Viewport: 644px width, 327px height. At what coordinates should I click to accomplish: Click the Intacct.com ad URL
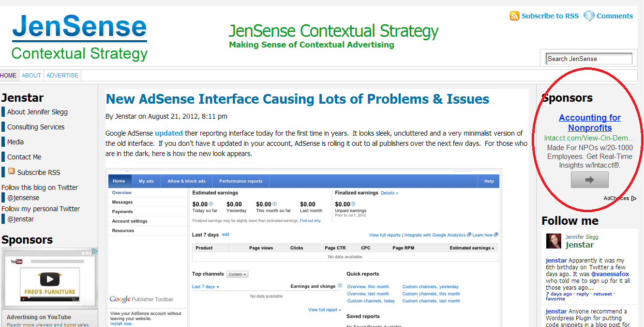coord(589,138)
